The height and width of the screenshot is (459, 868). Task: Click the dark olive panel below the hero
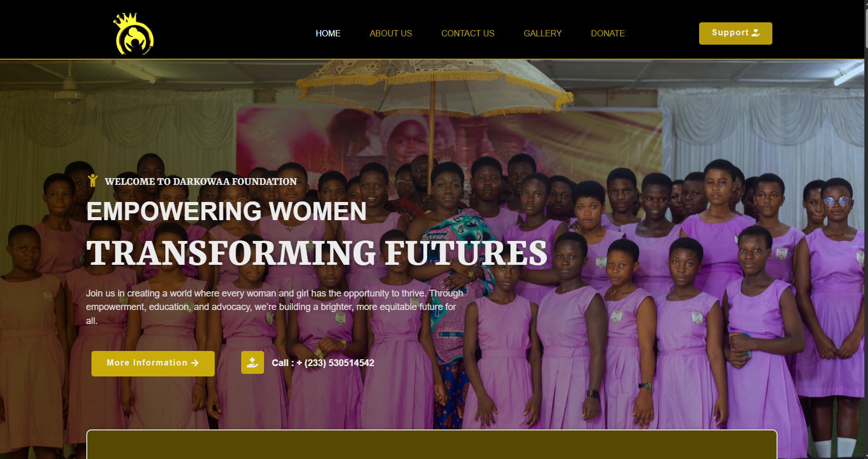pyautogui.click(x=431, y=445)
